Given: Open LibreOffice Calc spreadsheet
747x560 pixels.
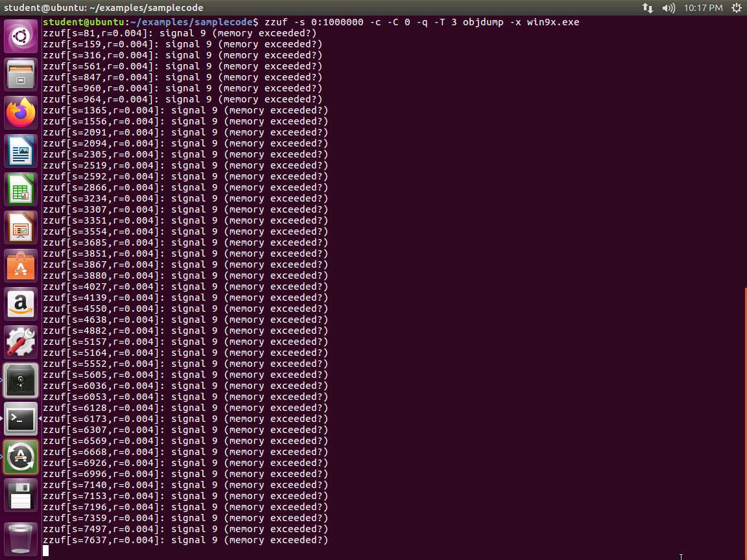Looking at the screenshot, I should 21,190.
